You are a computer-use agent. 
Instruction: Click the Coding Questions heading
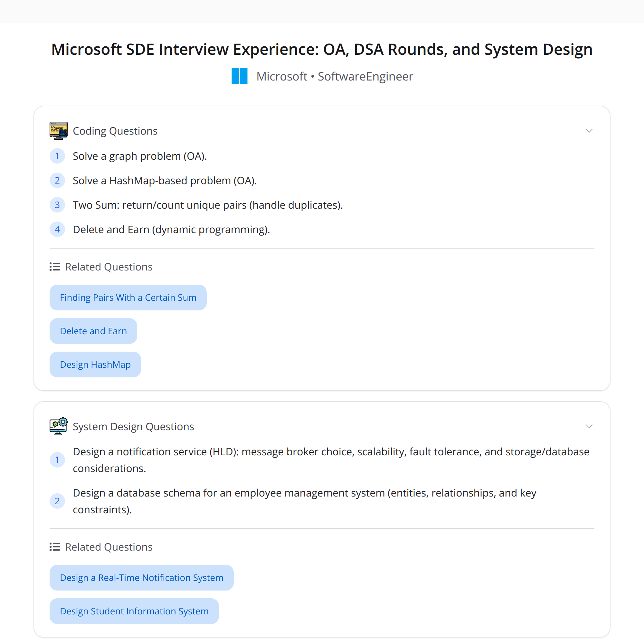(115, 131)
